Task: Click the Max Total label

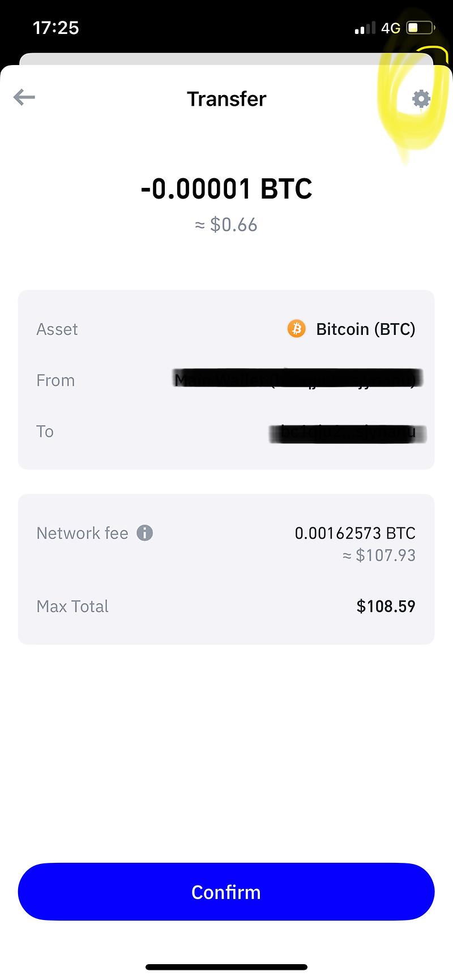Action: (72, 607)
